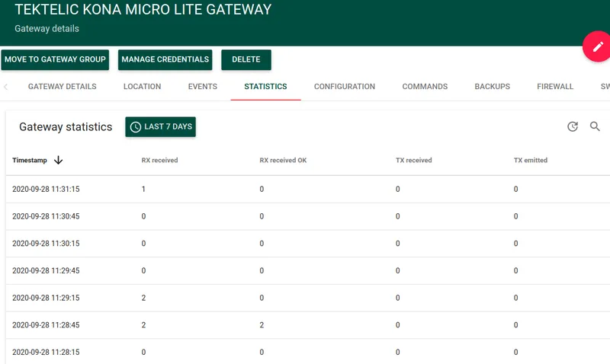
Task: Switch to Commands tab
Action: [x=425, y=87]
